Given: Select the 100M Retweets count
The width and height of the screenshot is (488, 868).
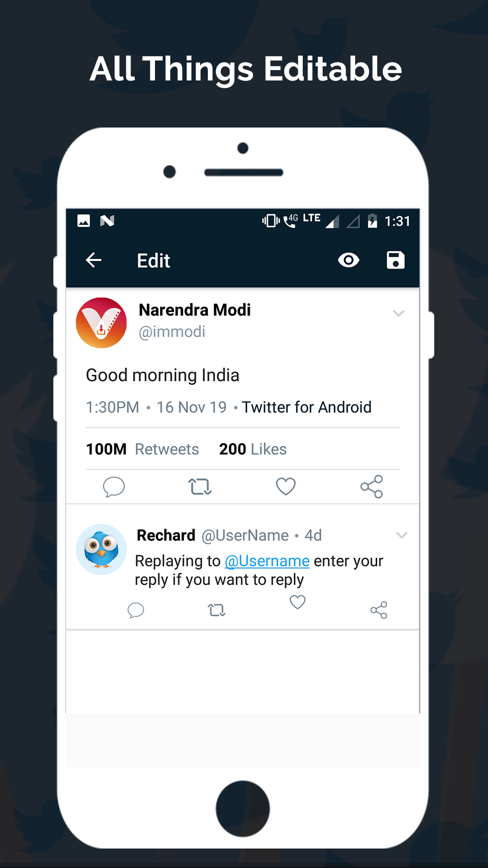Looking at the screenshot, I should 142,449.
